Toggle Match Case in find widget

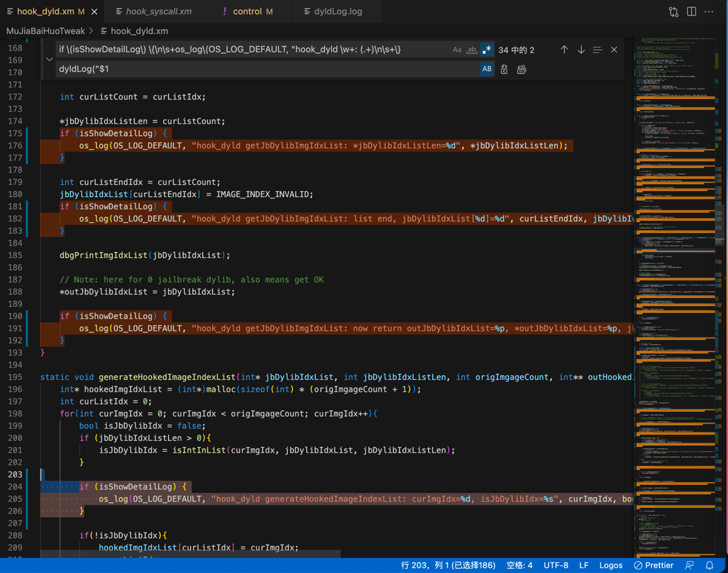[457, 49]
